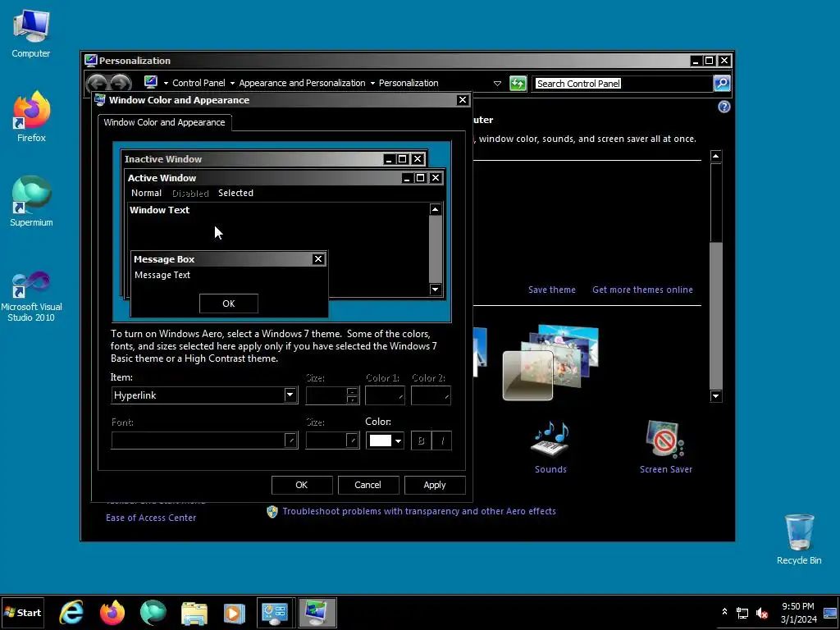
Task: Open Screen Saver settings icon
Action: tap(666, 447)
